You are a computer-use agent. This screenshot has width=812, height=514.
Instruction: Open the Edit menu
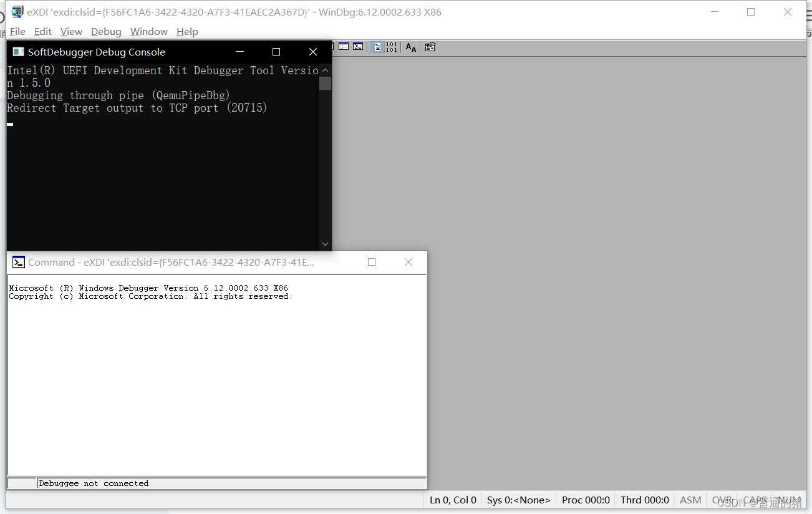(x=42, y=31)
